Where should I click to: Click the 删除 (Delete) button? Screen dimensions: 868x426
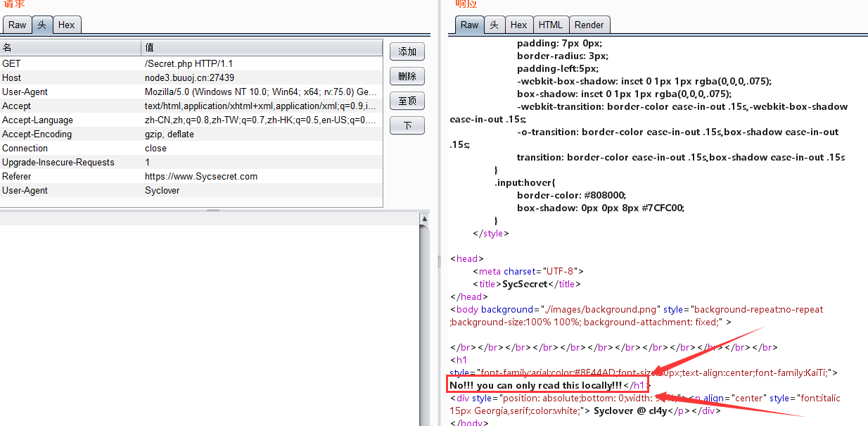pos(407,76)
